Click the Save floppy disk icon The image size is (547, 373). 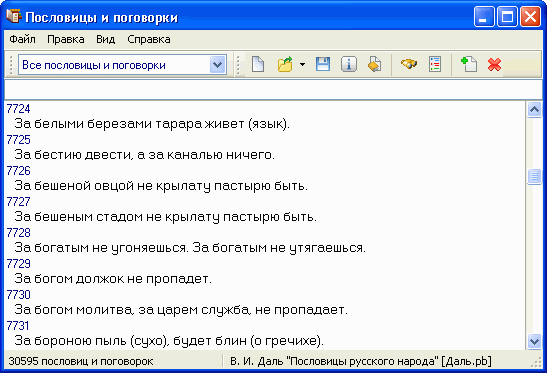[x=323, y=65]
